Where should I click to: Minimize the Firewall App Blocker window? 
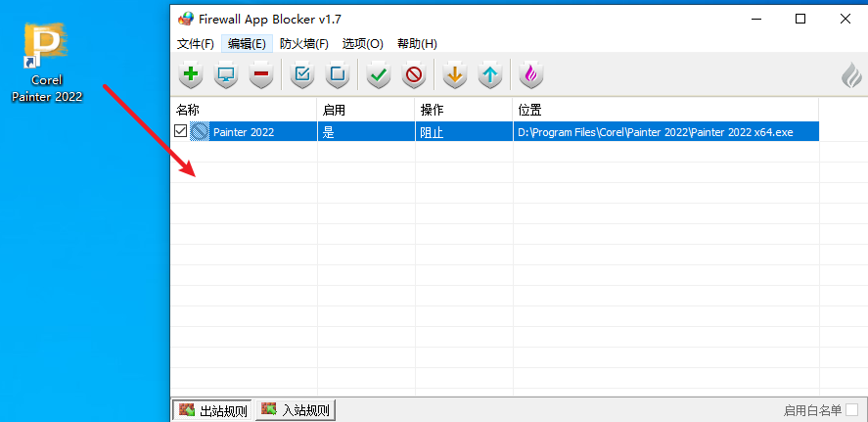[x=756, y=19]
